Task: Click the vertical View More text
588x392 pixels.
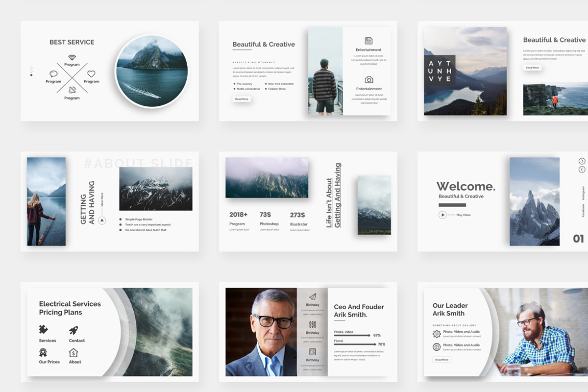Action: click(102, 199)
